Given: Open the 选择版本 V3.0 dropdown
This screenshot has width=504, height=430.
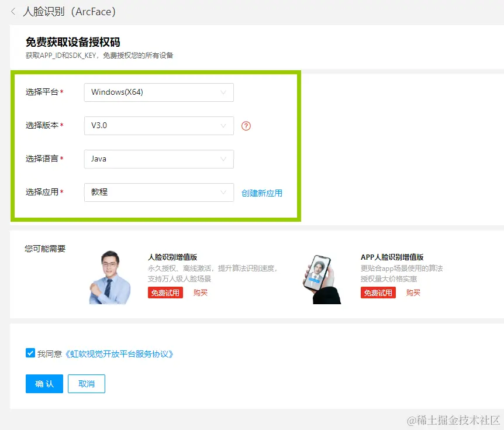Looking at the screenshot, I should pos(159,126).
